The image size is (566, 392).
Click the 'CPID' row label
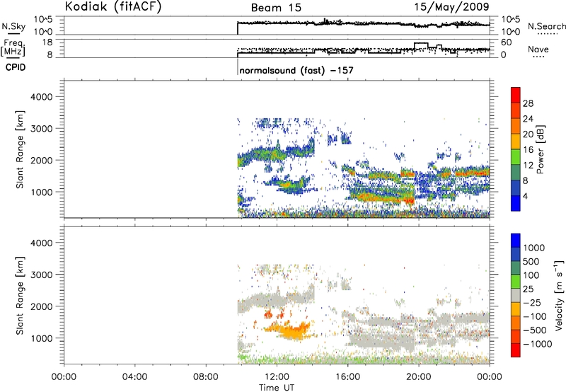click(16, 67)
